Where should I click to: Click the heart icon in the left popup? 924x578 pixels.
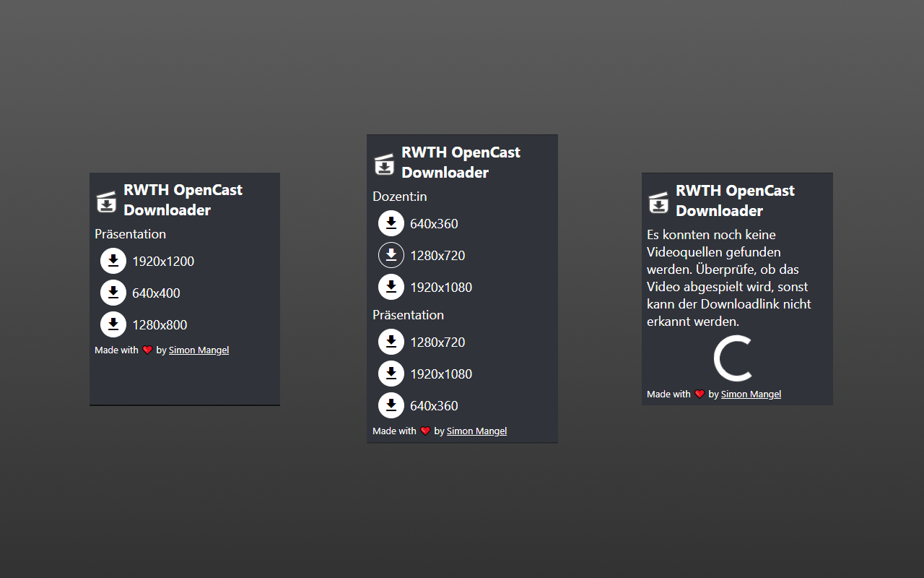click(x=148, y=350)
